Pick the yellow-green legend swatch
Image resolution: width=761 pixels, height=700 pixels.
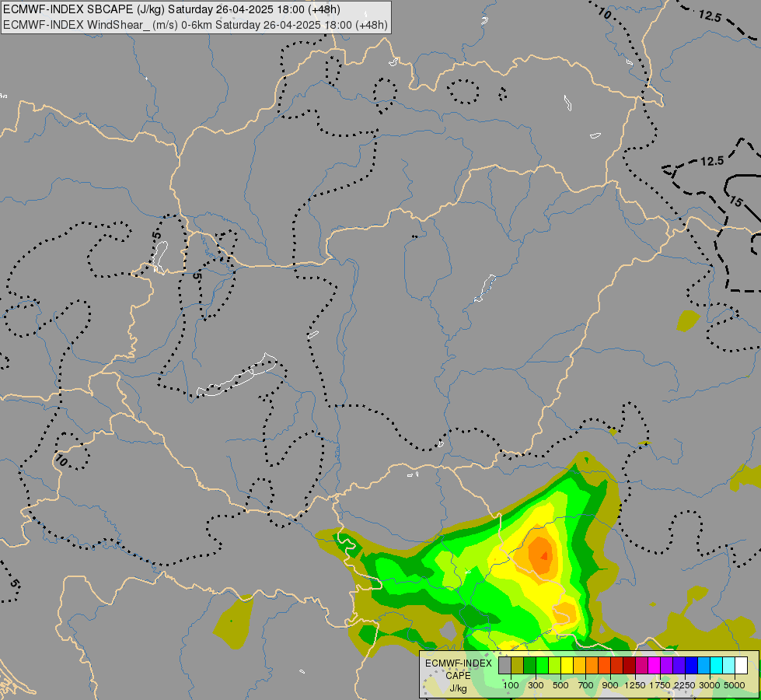pos(555,666)
